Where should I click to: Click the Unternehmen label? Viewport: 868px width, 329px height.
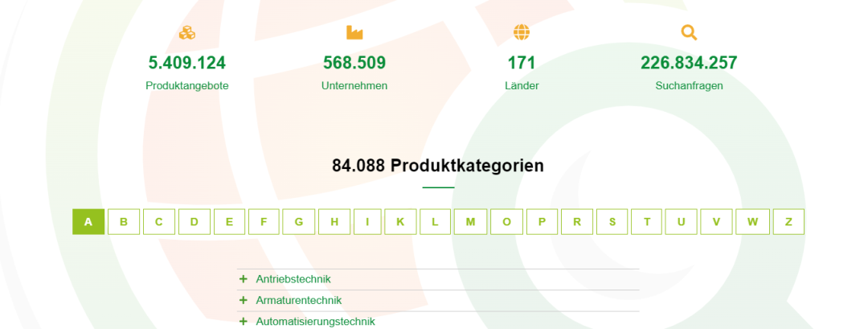[354, 85]
